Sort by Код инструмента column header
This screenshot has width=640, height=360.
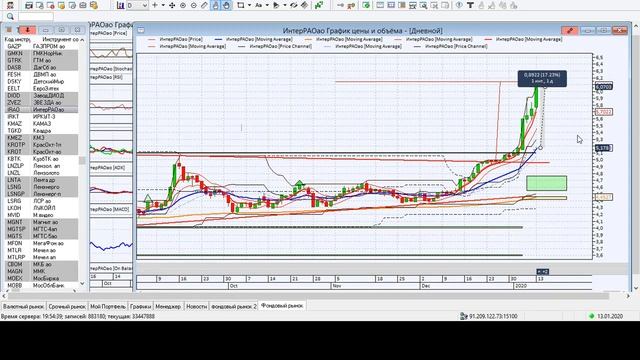18,40
